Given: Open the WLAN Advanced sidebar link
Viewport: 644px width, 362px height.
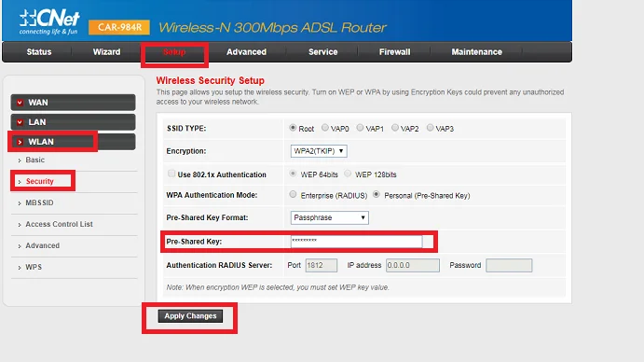Looking at the screenshot, I should (x=42, y=245).
